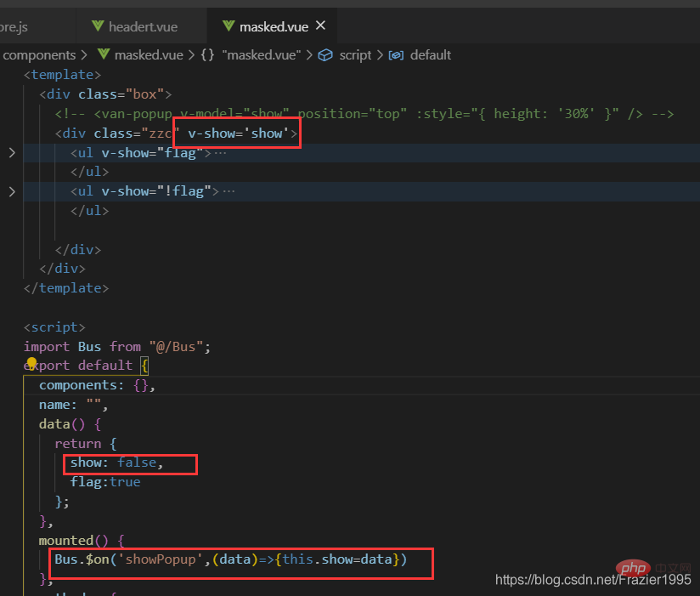Screen dimensions: 700x596
Task: Click the closing </template> tag
Action: point(66,288)
